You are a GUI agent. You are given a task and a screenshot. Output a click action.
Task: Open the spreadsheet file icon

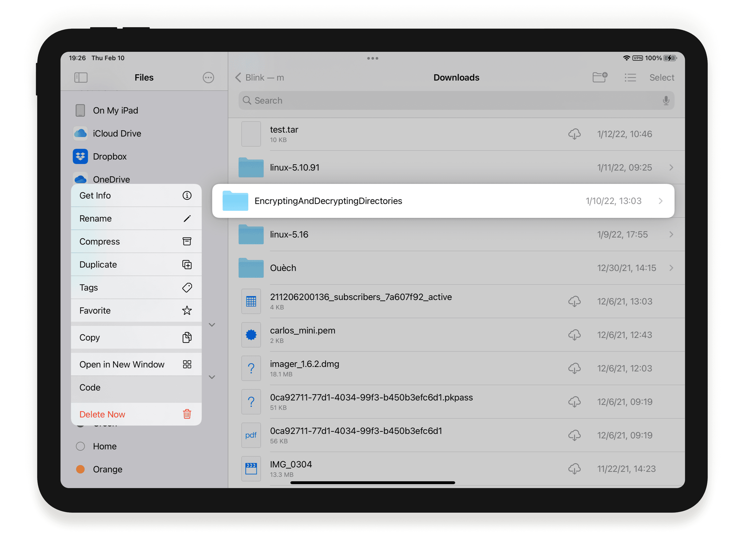[251, 301]
